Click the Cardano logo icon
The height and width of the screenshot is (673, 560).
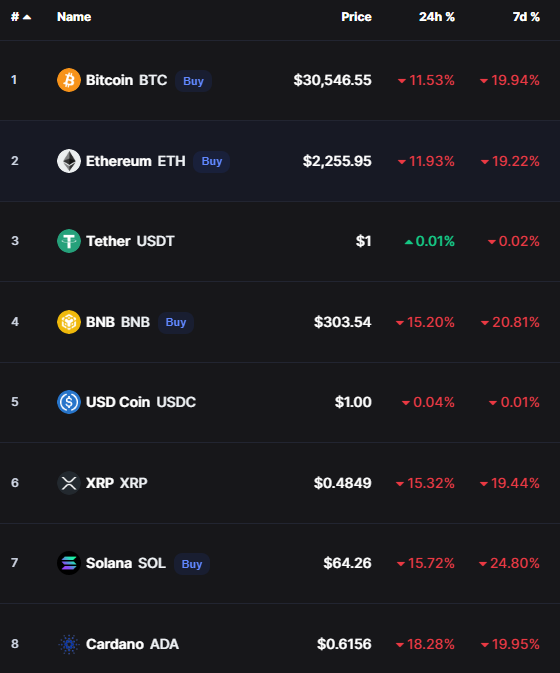69,644
